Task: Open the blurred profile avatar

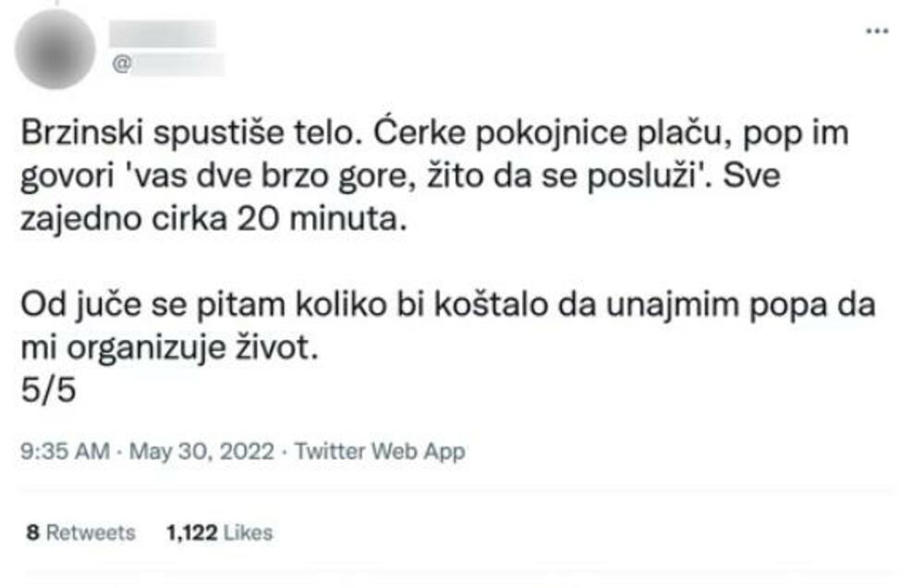Action: click(x=55, y=49)
